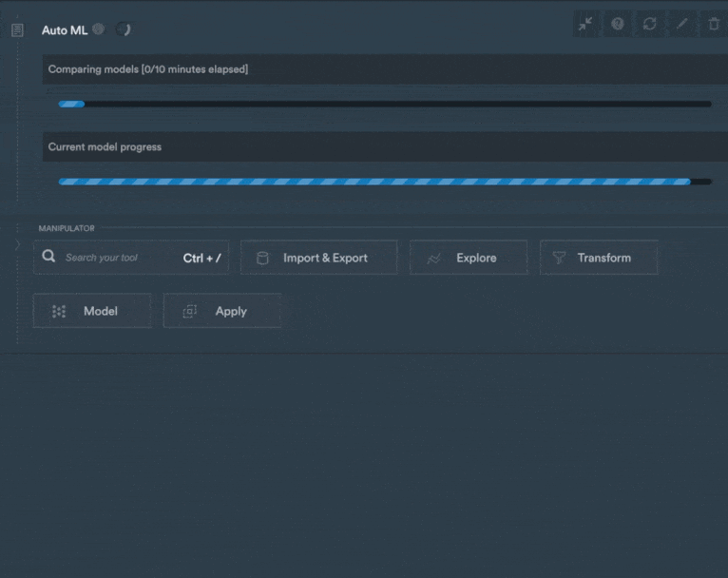Click 'Comparing models [0/10 minutes elapsed]' label

pos(148,69)
